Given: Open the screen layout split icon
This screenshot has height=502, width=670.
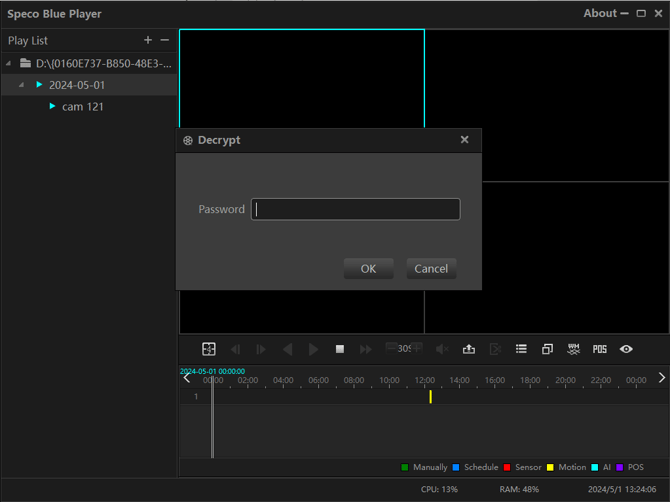Looking at the screenshot, I should point(209,349).
